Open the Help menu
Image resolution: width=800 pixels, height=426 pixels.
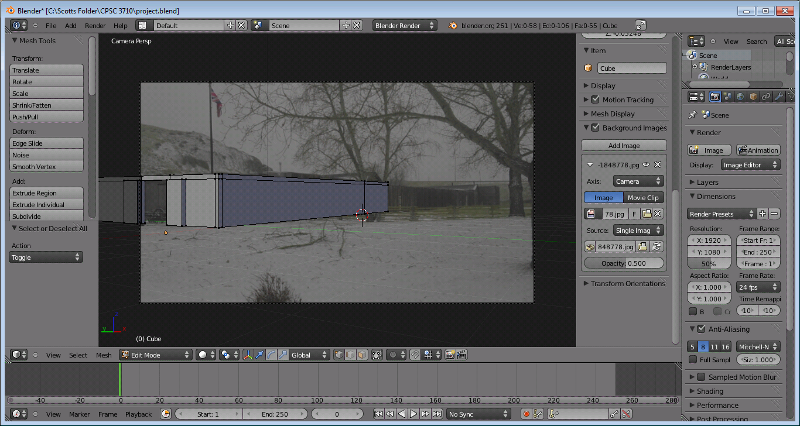click(x=120, y=26)
